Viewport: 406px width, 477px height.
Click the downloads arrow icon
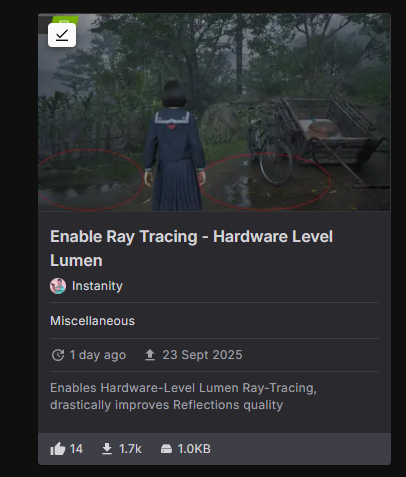pos(107,449)
